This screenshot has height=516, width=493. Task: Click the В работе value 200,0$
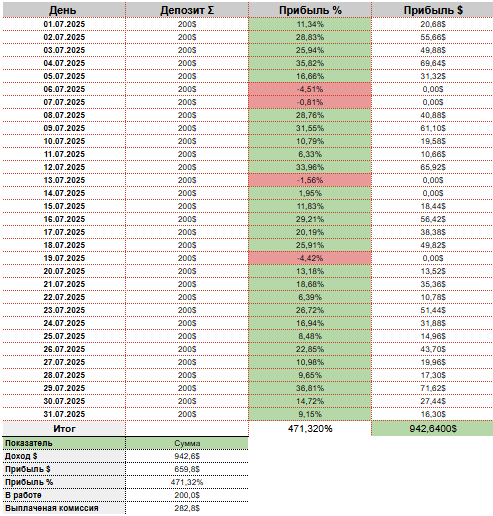click(187, 495)
